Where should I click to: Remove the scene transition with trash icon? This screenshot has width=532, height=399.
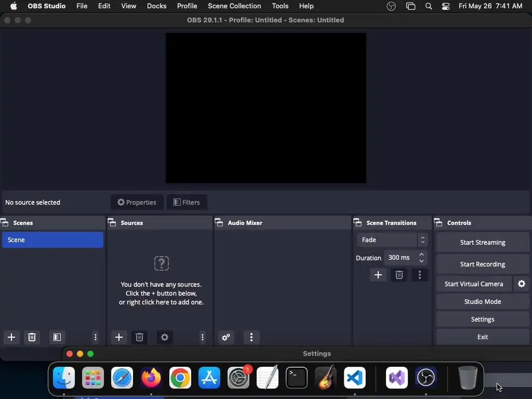399,275
